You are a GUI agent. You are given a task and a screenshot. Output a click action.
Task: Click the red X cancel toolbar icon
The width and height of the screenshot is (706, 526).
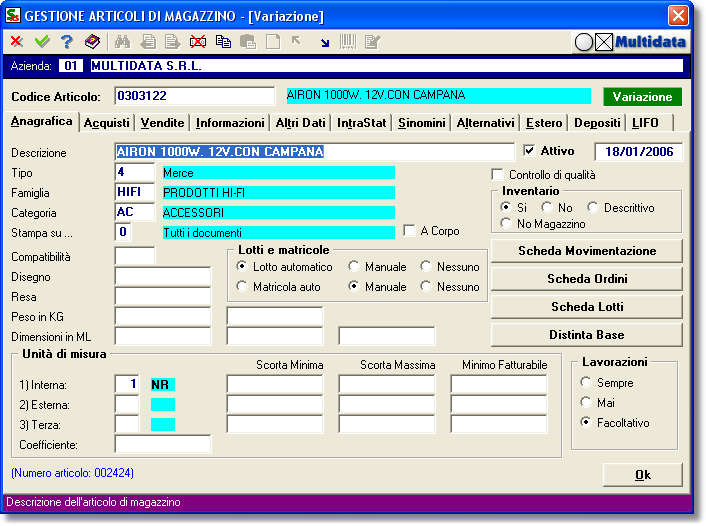pyautogui.click(x=17, y=41)
